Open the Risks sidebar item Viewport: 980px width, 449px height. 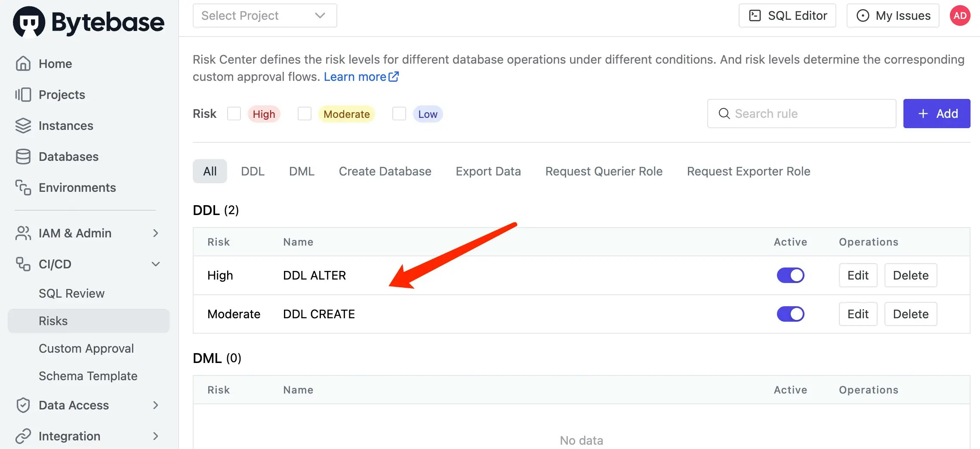(89, 321)
